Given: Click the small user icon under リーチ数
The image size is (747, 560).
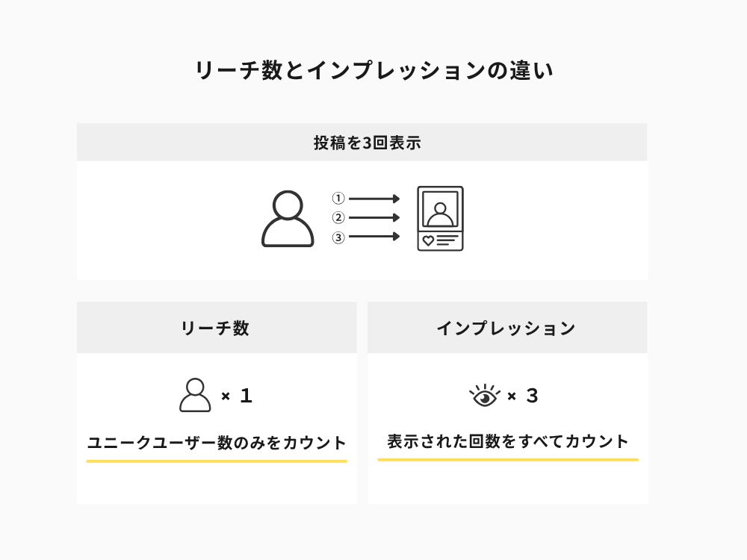Looking at the screenshot, I should [195, 395].
